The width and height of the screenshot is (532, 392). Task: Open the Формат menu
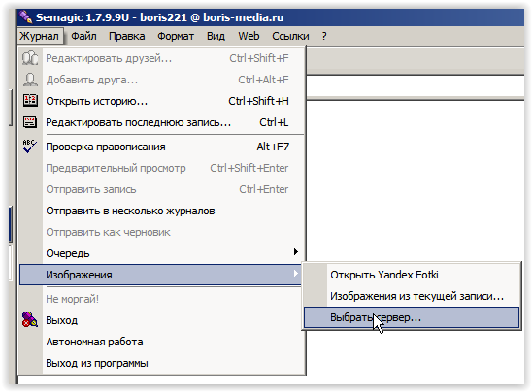point(176,36)
